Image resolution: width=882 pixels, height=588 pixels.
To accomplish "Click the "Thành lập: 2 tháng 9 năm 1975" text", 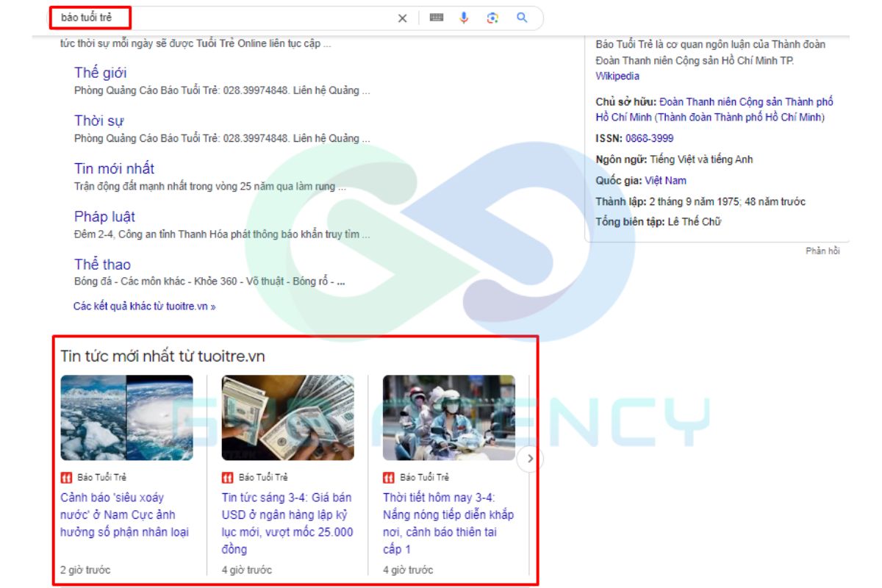I will [700, 201].
